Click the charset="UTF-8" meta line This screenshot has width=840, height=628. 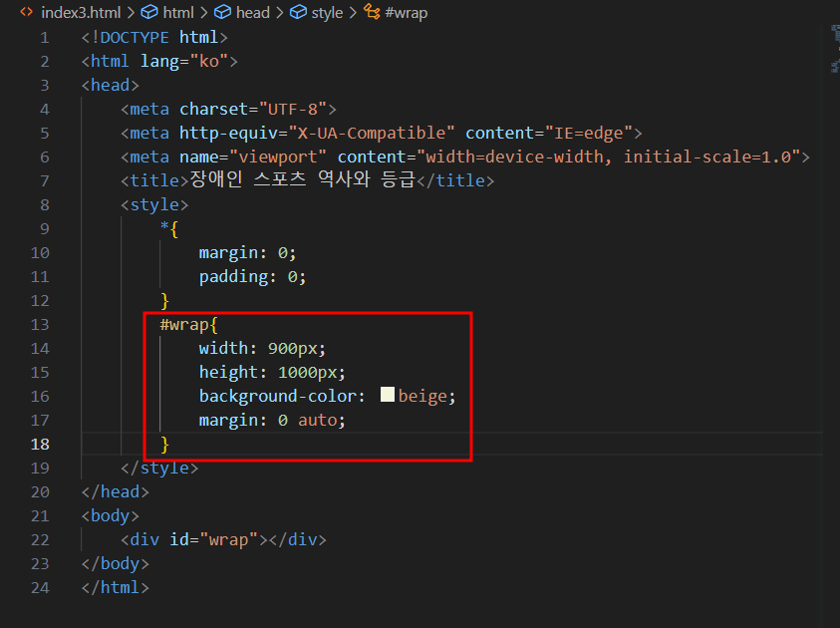[x=229, y=110]
